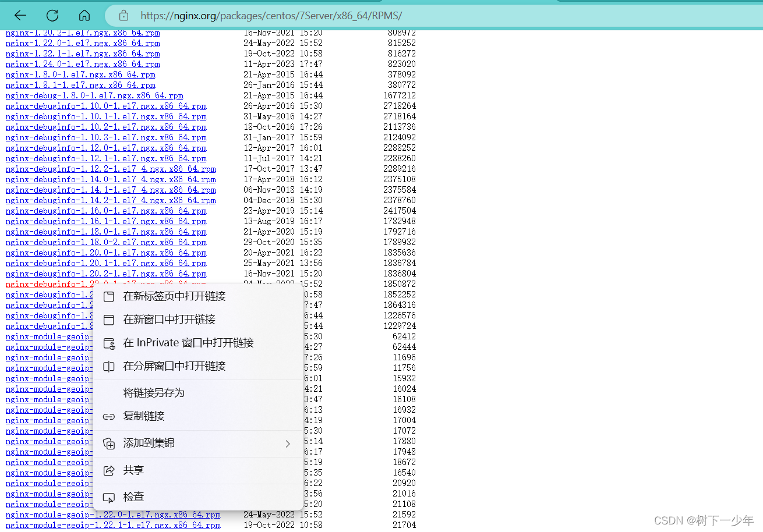
Task: Open nginx-debuginfo-1.14.2-1.el7_4.ngx.x86_64.rpm link
Action: pos(111,200)
